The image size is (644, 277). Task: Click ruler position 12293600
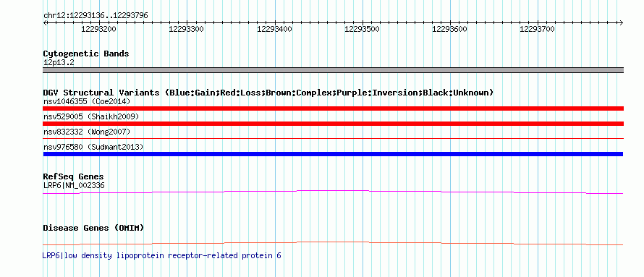pyautogui.click(x=450, y=29)
